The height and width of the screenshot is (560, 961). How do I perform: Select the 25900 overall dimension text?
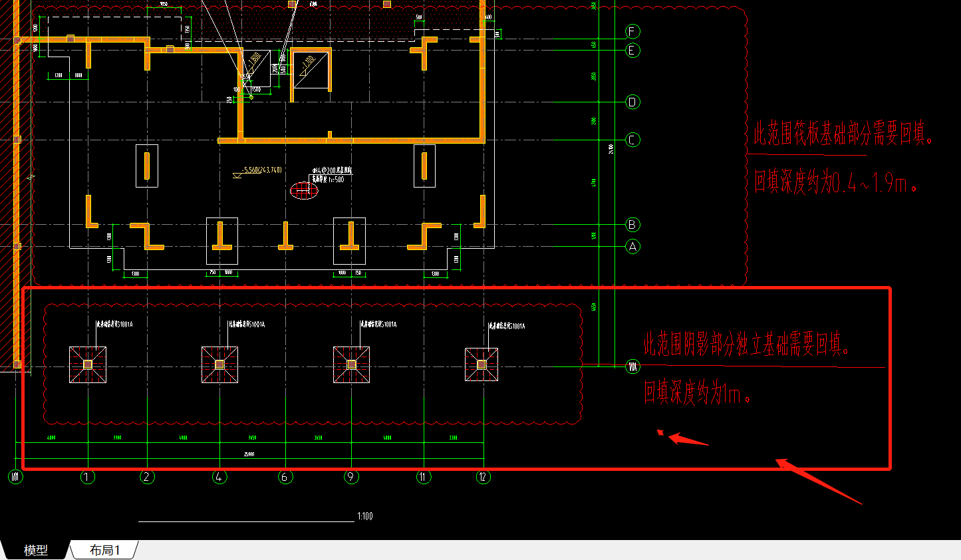(x=249, y=454)
